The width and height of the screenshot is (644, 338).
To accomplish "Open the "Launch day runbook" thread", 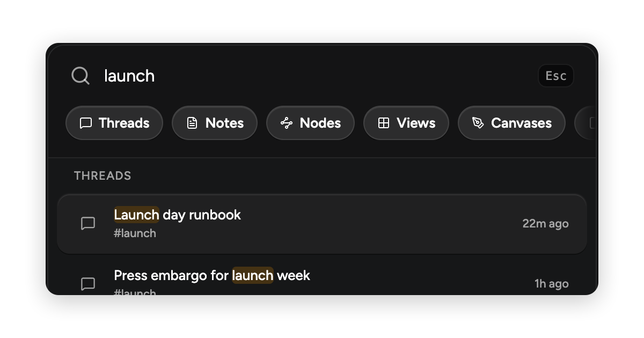I will (322, 224).
